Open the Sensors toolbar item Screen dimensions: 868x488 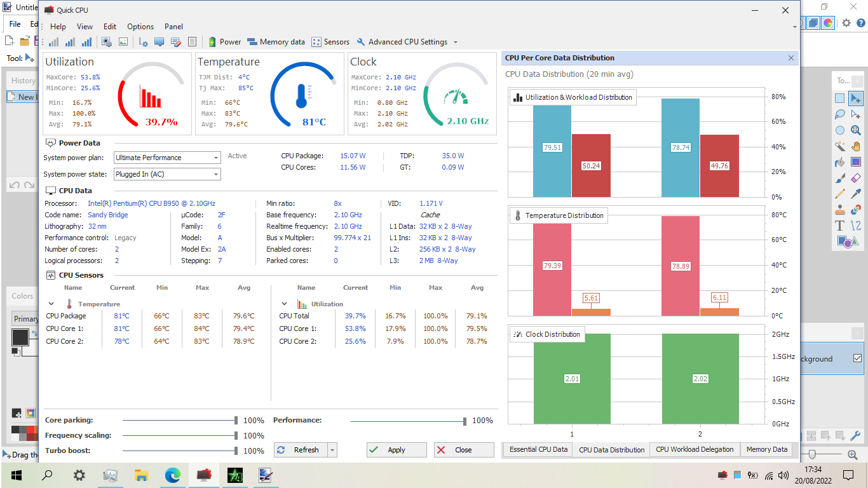click(x=330, y=42)
